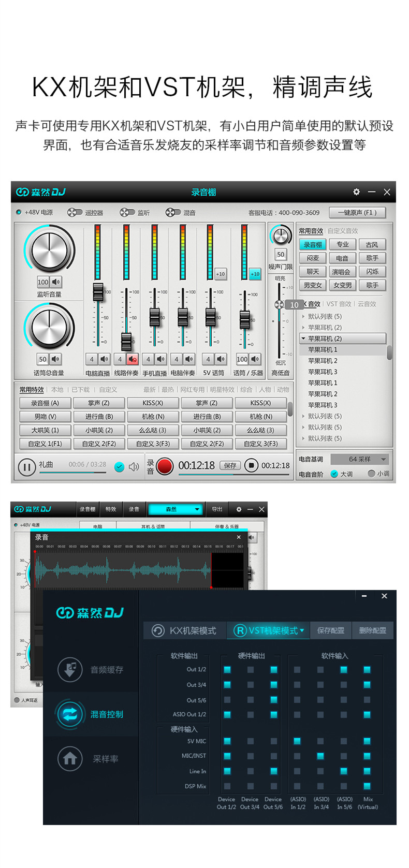The height and width of the screenshot is (868, 409).
Task: Toggle Out 1/2 to Device Out 1/2 routing
Action: 227,670
